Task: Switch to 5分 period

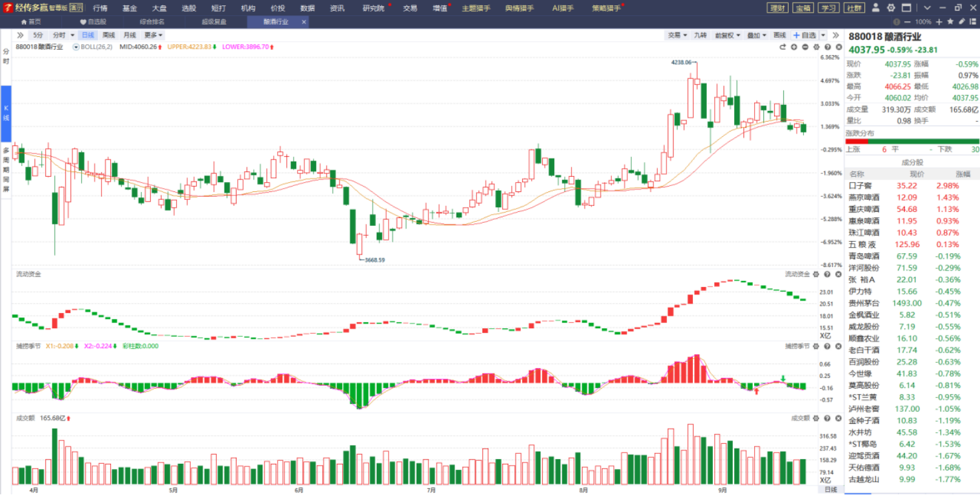Action: 38,35
